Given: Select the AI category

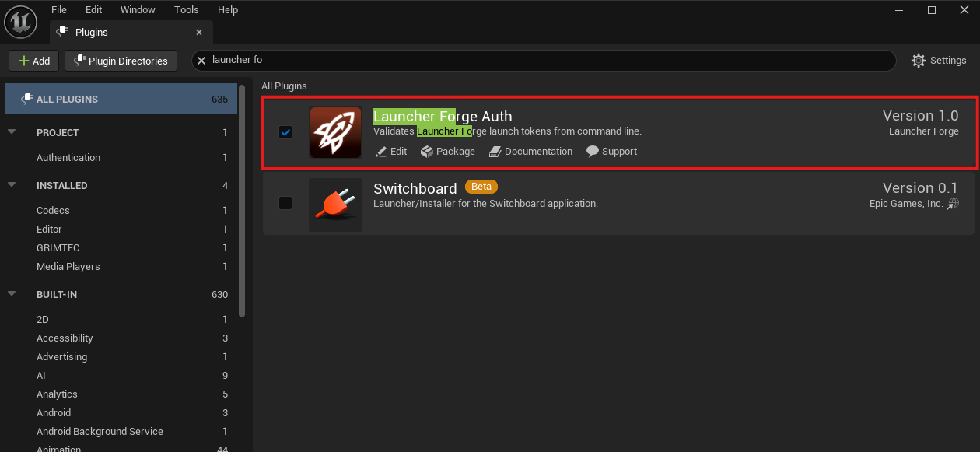Looking at the screenshot, I should coord(121,376).
